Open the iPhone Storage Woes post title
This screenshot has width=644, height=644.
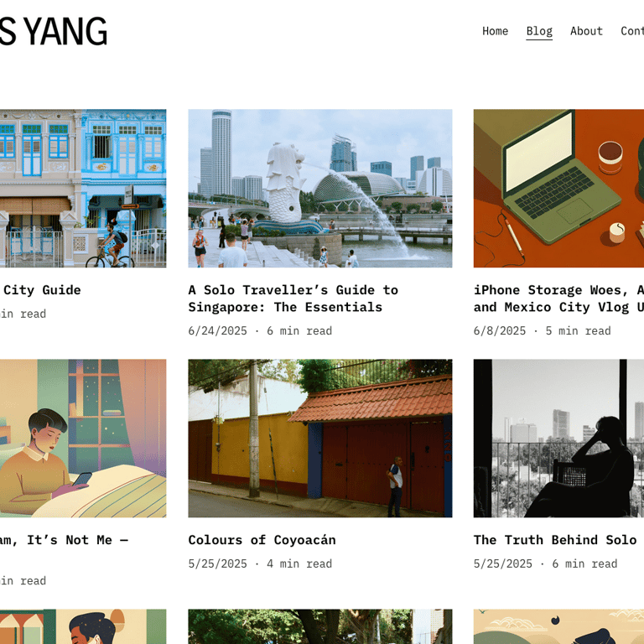tap(558, 299)
